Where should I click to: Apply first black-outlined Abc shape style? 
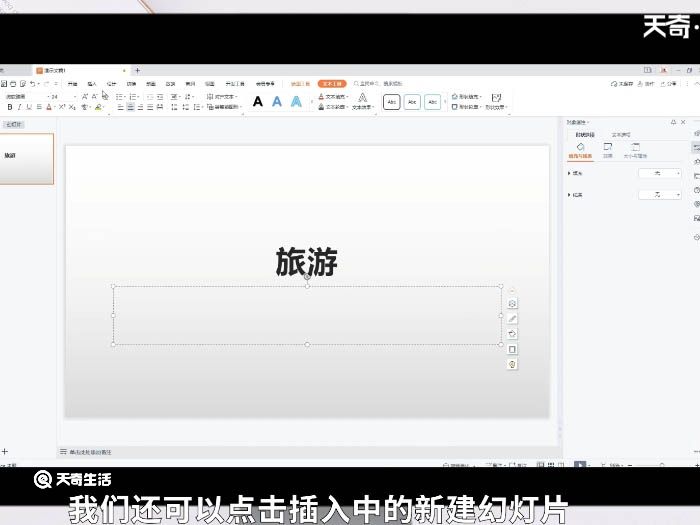(x=392, y=102)
